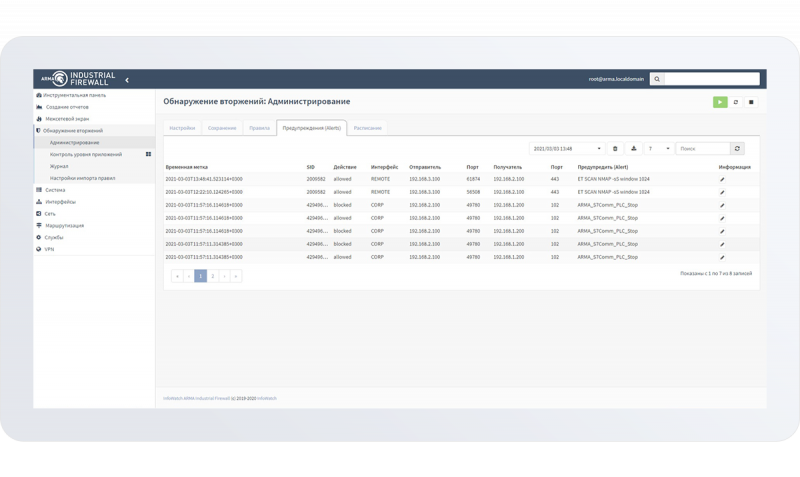Expand the Межсетевой экран sidebar section
The width and height of the screenshot is (800, 477).
click(x=66, y=118)
